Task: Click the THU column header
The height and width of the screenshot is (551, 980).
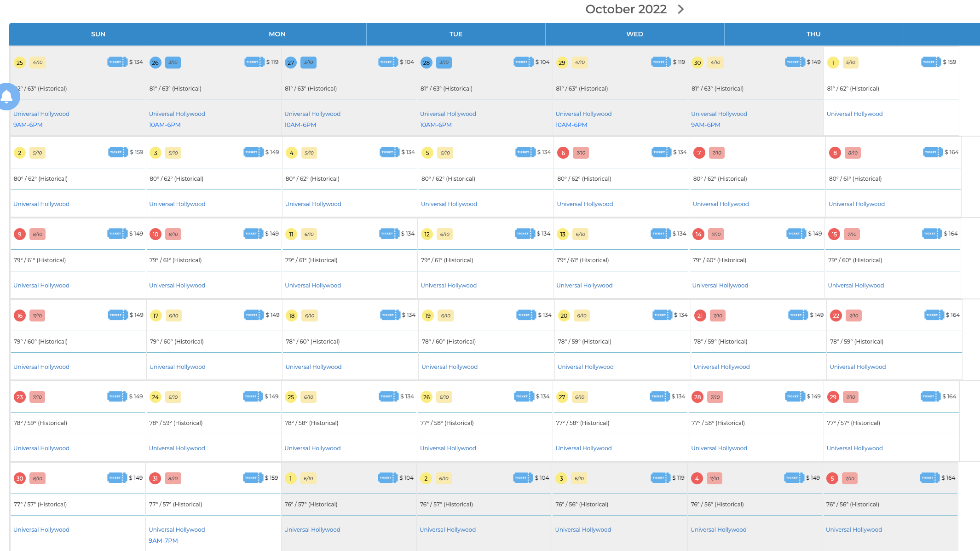Action: coord(813,34)
